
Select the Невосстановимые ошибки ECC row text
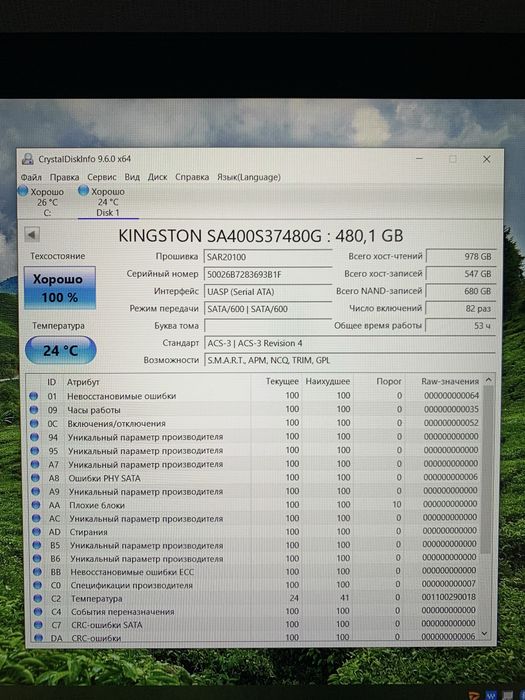pyautogui.click(x=132, y=572)
